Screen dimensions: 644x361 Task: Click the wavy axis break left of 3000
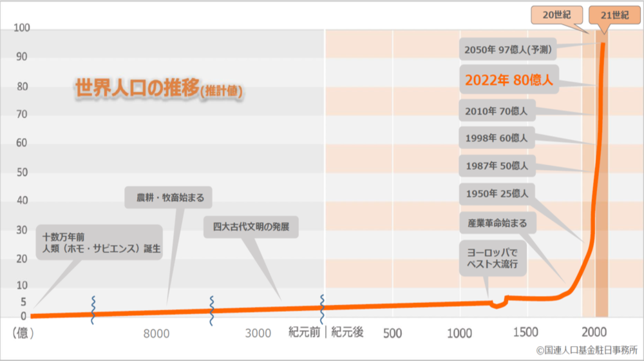pos(211,311)
